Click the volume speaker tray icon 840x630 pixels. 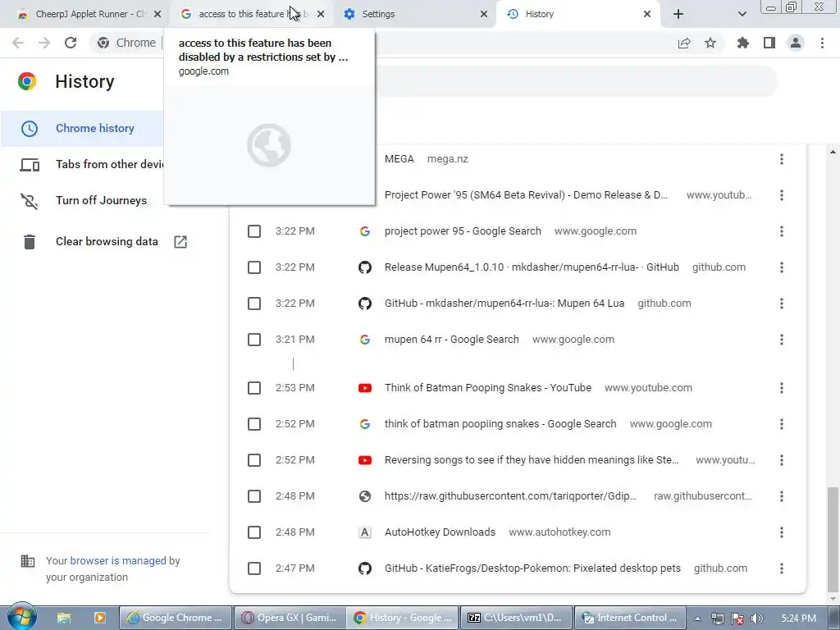[x=757, y=619]
